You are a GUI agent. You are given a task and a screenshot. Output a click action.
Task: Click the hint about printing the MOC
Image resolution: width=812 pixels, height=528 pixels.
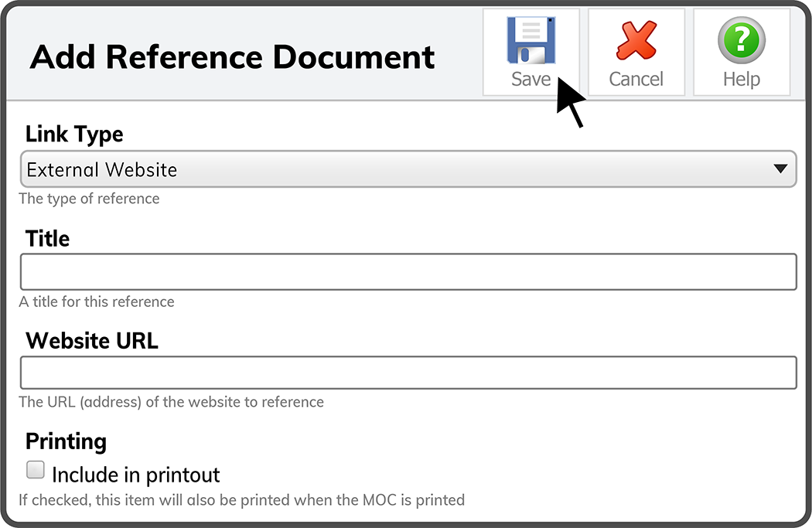241,500
